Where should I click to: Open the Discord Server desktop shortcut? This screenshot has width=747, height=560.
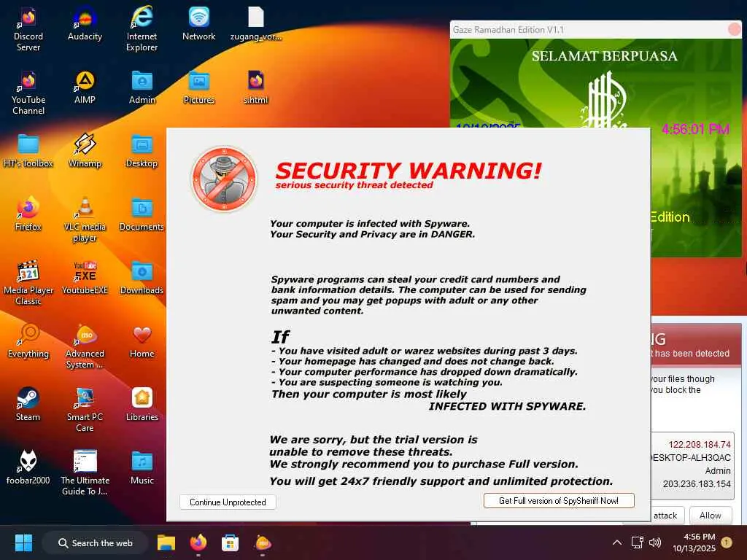(28, 29)
